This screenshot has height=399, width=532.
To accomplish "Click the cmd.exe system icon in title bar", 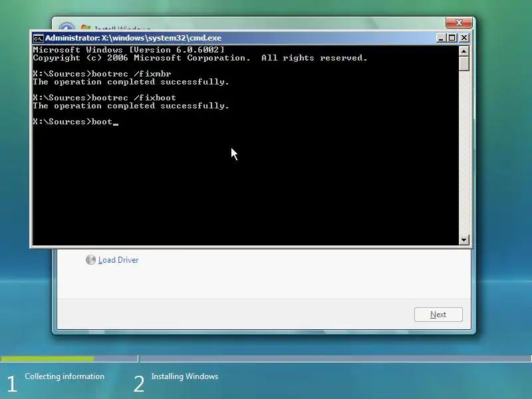I will point(38,38).
